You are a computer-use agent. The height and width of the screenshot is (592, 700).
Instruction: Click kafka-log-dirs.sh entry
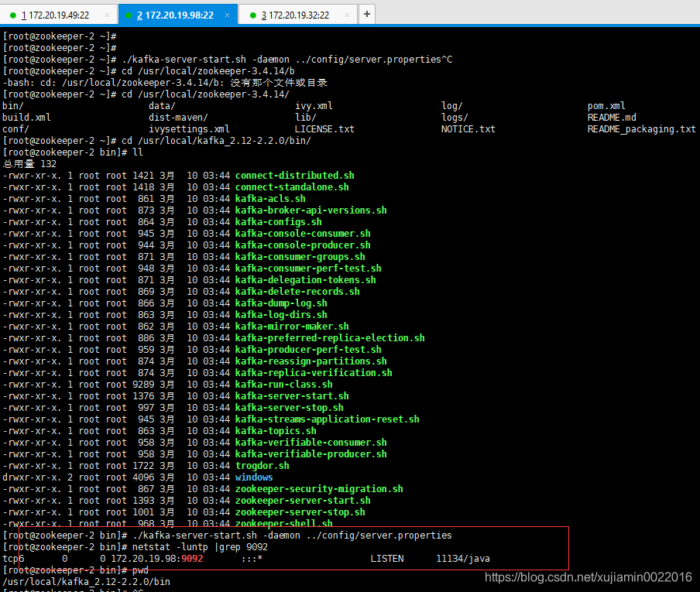click(281, 314)
